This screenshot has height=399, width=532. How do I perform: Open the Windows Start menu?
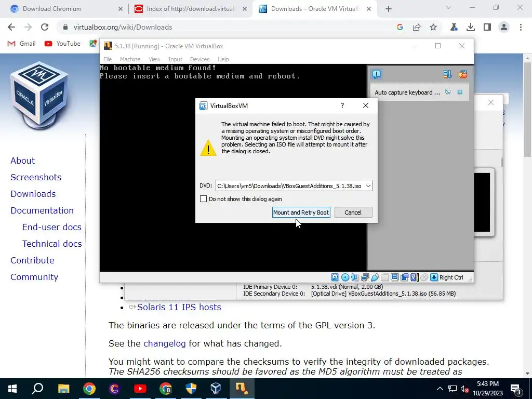point(12,389)
